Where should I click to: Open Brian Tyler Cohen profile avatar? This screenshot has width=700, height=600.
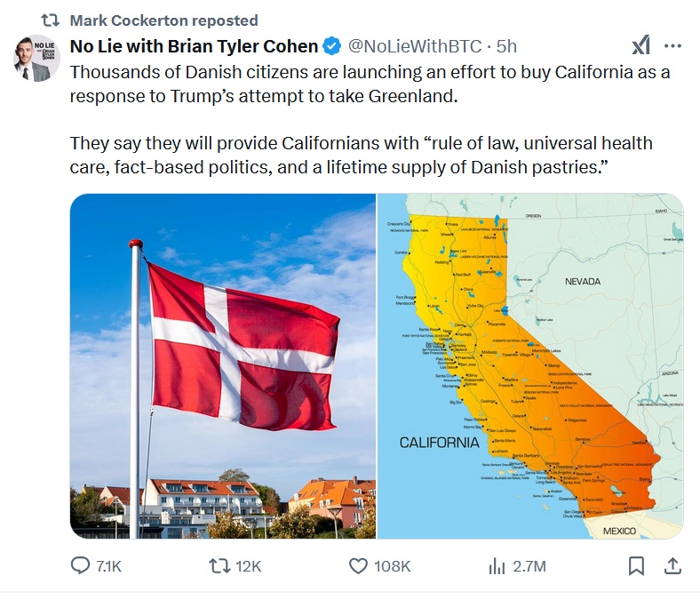click(36, 58)
